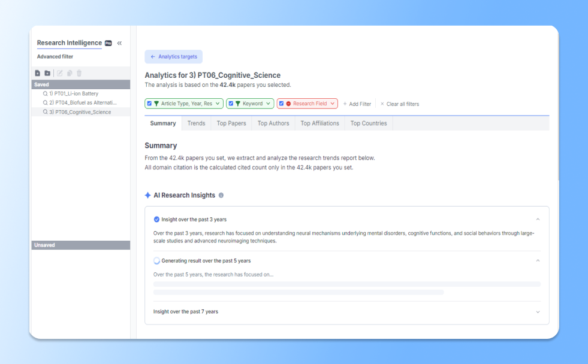The image size is (588, 364).
Task: Click the add-folder icon in the sidebar toolbar
Action: coord(48,73)
